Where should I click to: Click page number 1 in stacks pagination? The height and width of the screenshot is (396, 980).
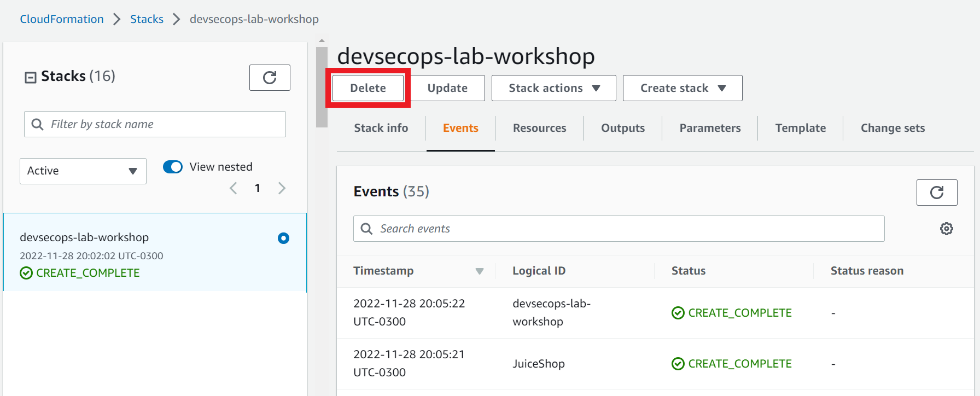coord(258,188)
